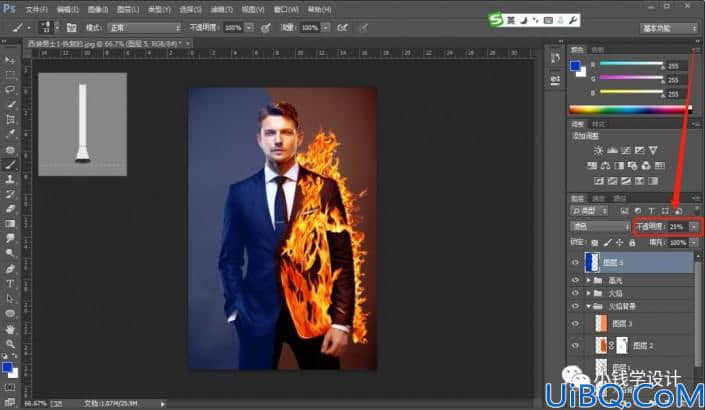Select the Horizontal Type tool

pyautogui.click(x=10, y=283)
